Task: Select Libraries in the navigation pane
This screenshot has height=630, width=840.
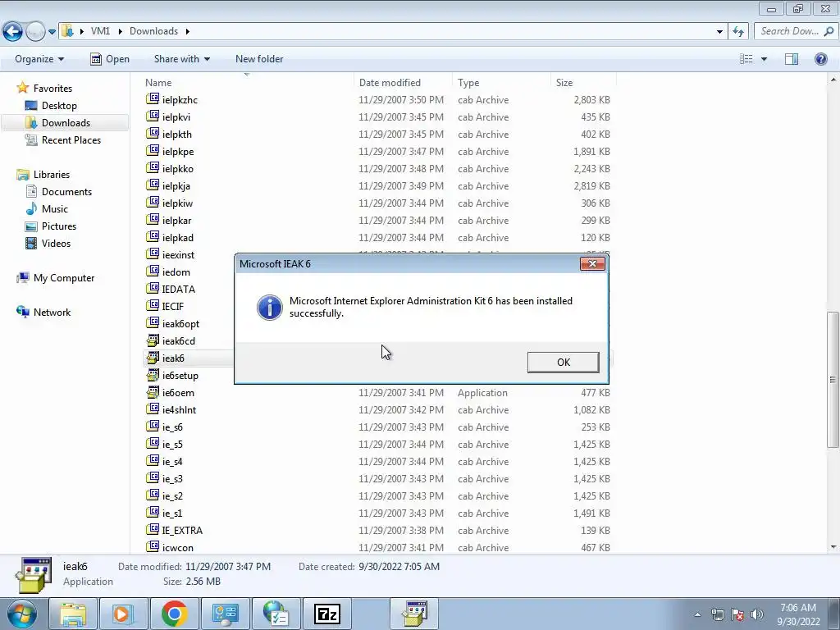Action: click(52, 175)
